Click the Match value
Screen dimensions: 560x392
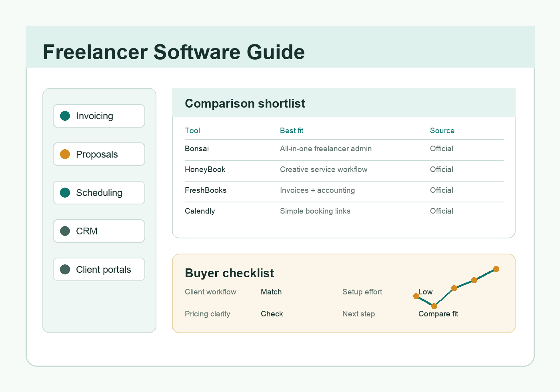pos(271,292)
